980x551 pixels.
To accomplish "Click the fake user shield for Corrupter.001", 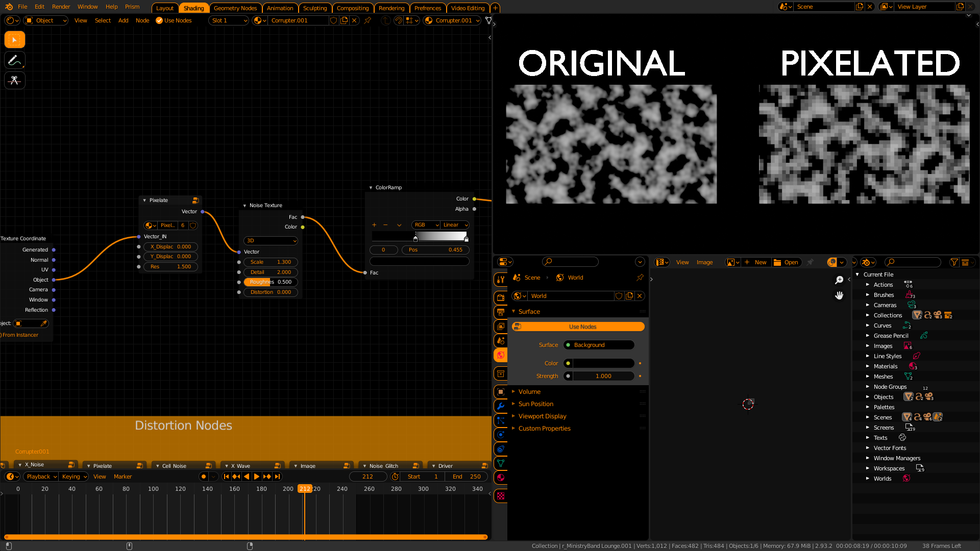I will click(333, 20).
